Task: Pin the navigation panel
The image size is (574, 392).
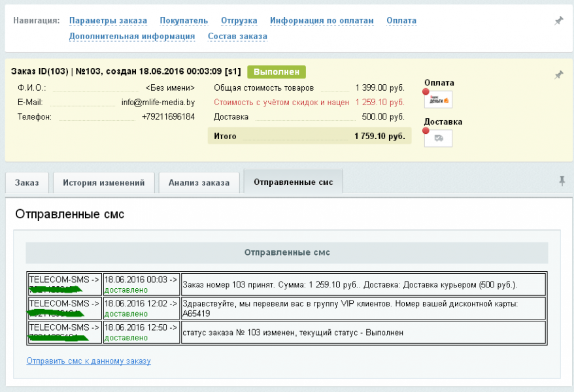Action: (x=558, y=20)
